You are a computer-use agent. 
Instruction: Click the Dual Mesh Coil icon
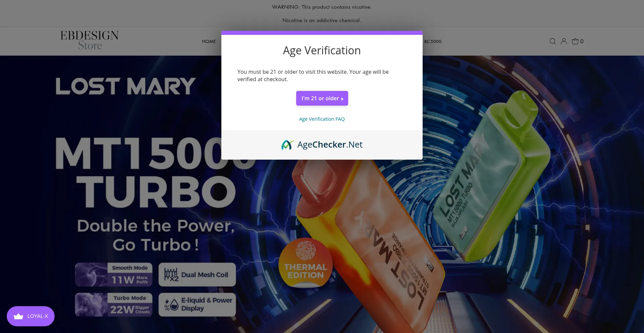[x=171, y=275]
